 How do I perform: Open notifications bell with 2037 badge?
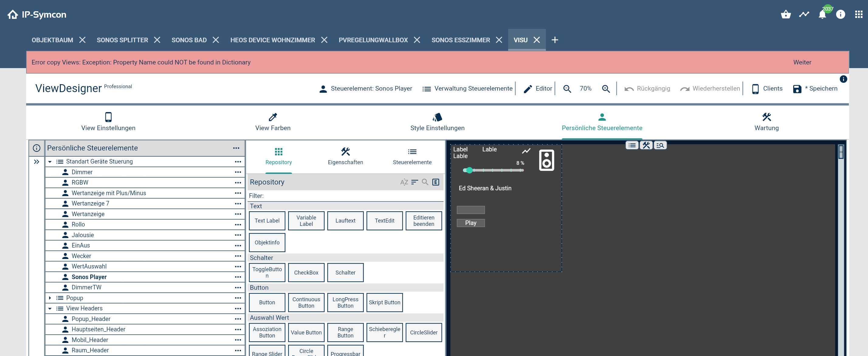point(822,15)
